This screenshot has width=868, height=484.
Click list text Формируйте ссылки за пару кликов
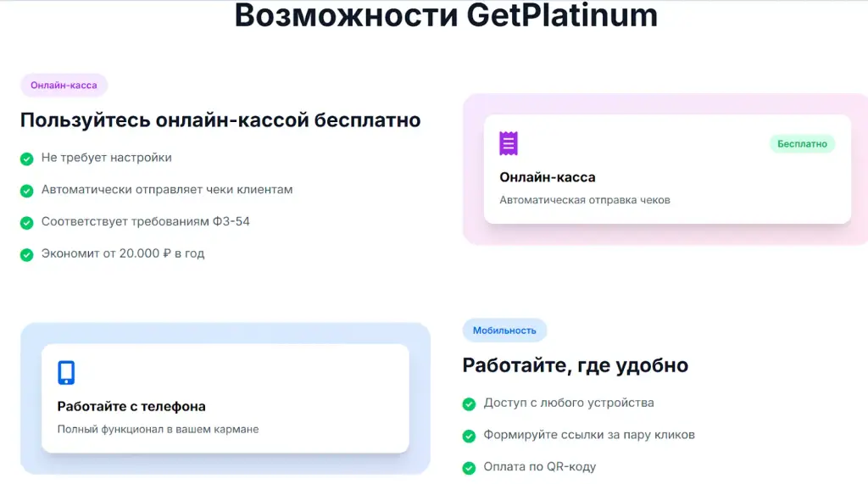[x=589, y=435]
